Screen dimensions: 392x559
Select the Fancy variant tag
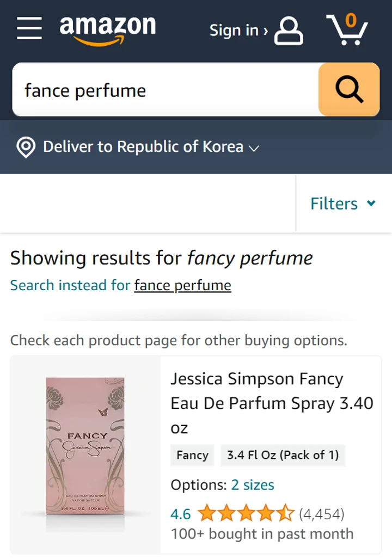[192, 455]
